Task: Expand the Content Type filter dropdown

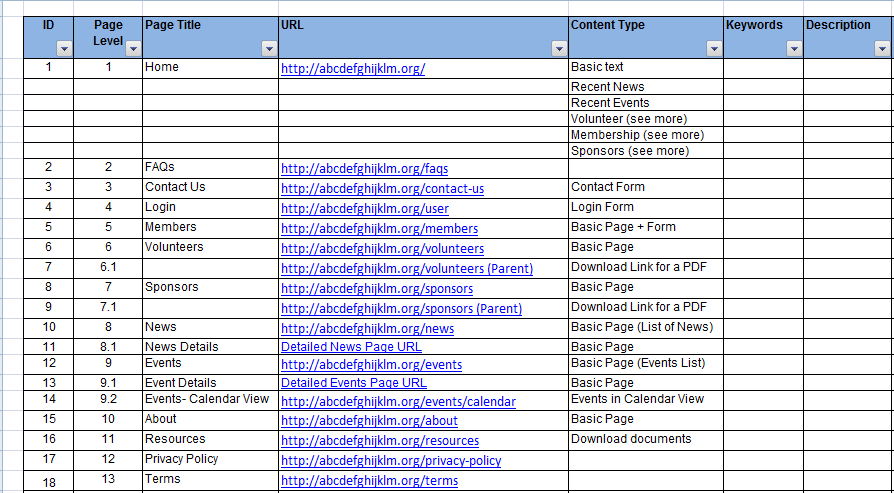Action: click(714, 50)
